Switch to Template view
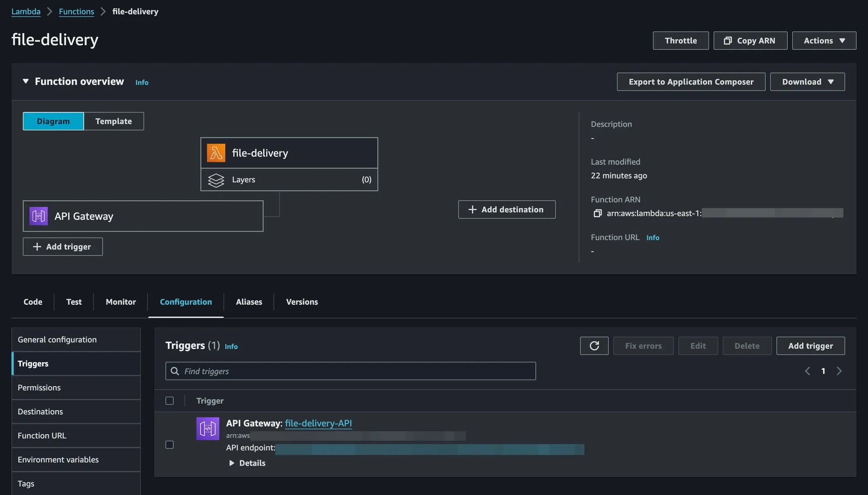Screen dimensions: 868x495 [114, 121]
